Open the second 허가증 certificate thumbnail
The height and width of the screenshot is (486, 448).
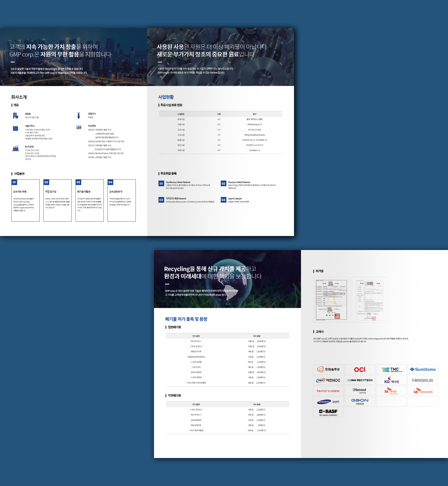click(369, 299)
